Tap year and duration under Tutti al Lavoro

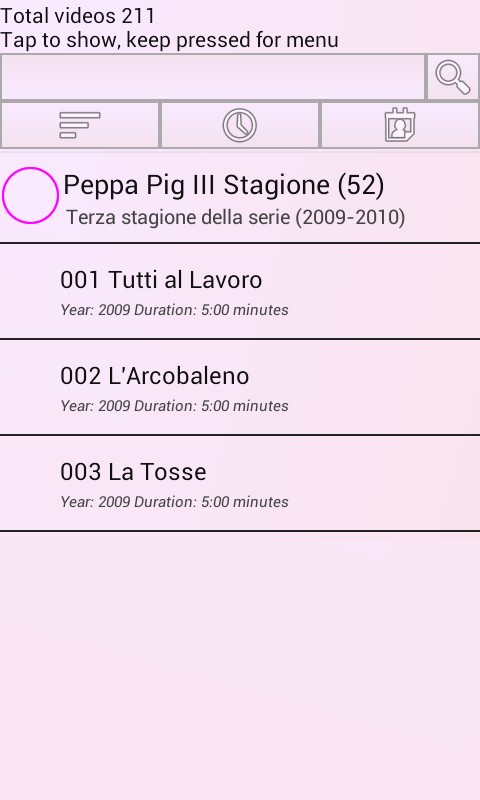(x=174, y=310)
